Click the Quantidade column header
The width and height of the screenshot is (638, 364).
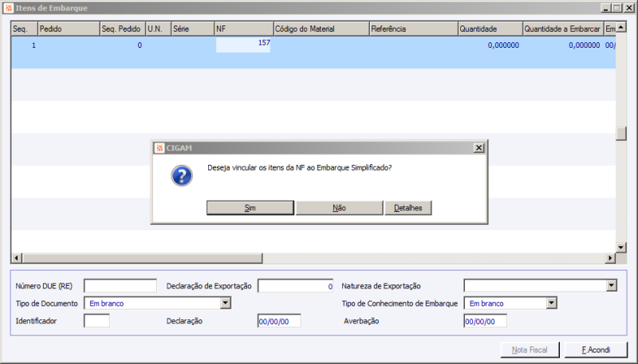tap(490, 29)
